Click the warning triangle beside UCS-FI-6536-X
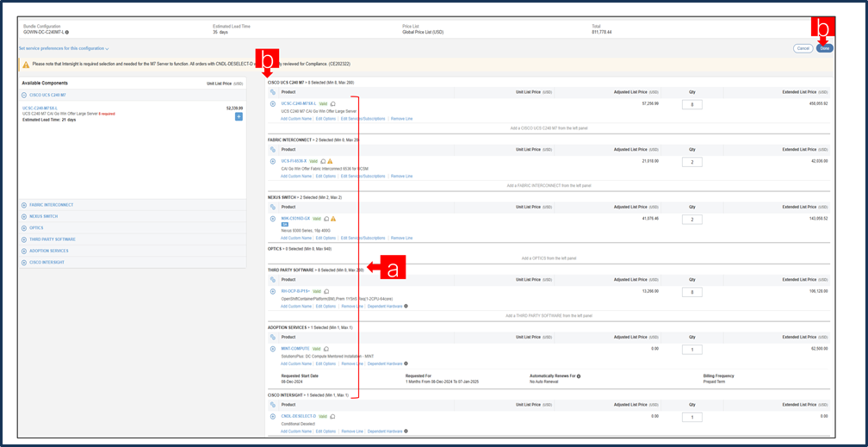This screenshot has width=868, height=447. tap(330, 161)
